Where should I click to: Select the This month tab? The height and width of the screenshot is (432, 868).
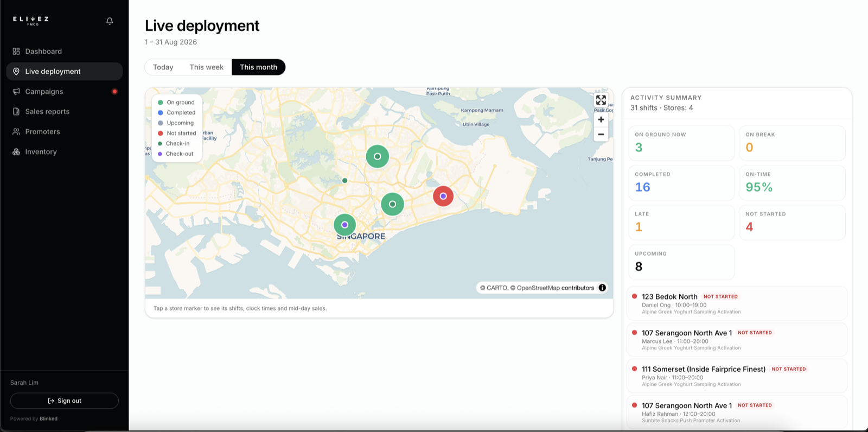pyautogui.click(x=258, y=67)
